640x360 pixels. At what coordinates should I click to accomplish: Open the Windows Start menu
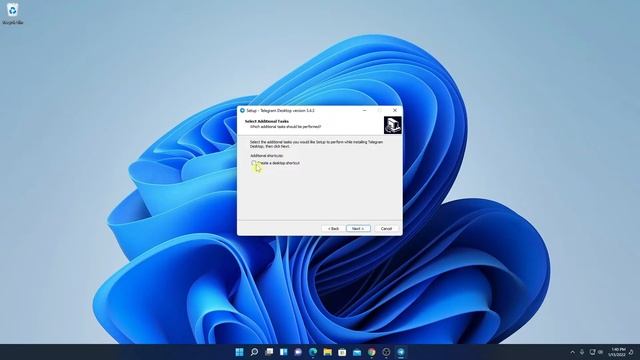click(x=240, y=352)
